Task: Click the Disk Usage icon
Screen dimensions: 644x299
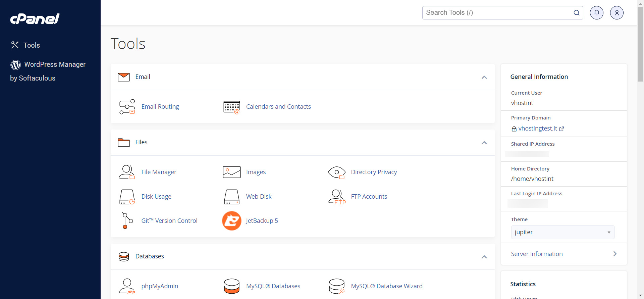Action: [127, 197]
